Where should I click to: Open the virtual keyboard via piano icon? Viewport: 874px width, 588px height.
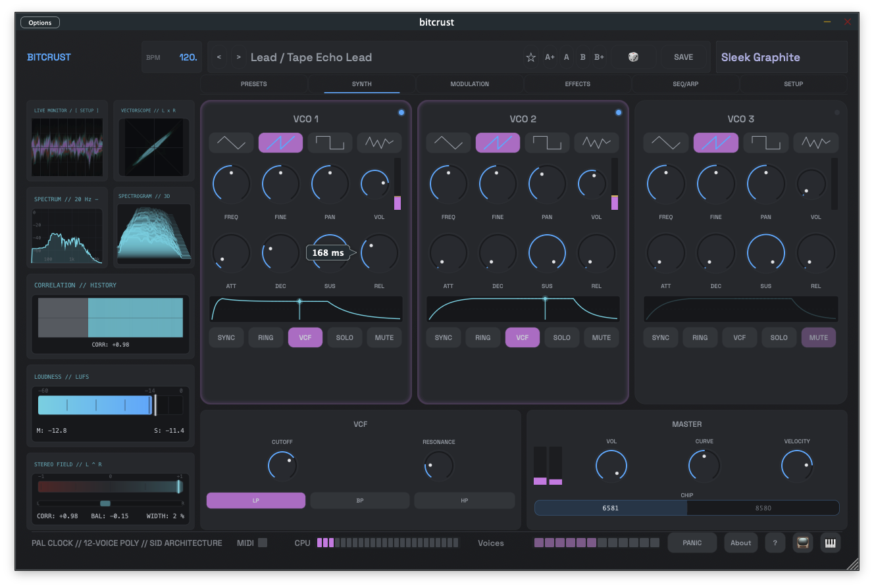tap(830, 543)
